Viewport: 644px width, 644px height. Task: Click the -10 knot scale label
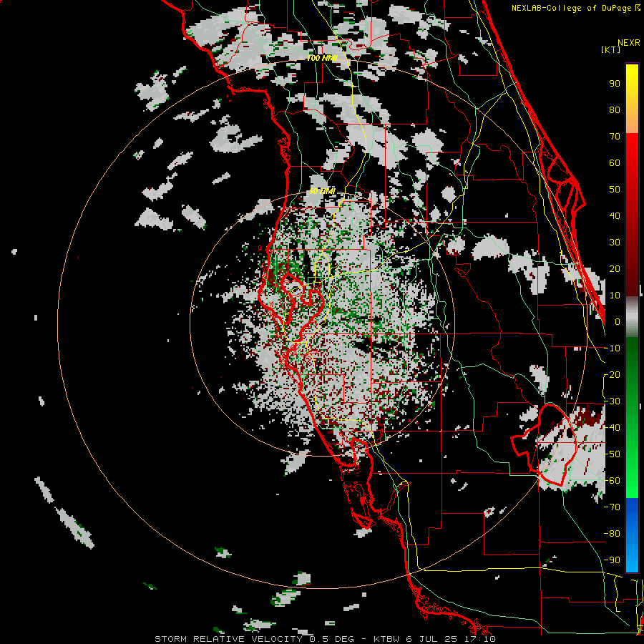pyautogui.click(x=612, y=348)
